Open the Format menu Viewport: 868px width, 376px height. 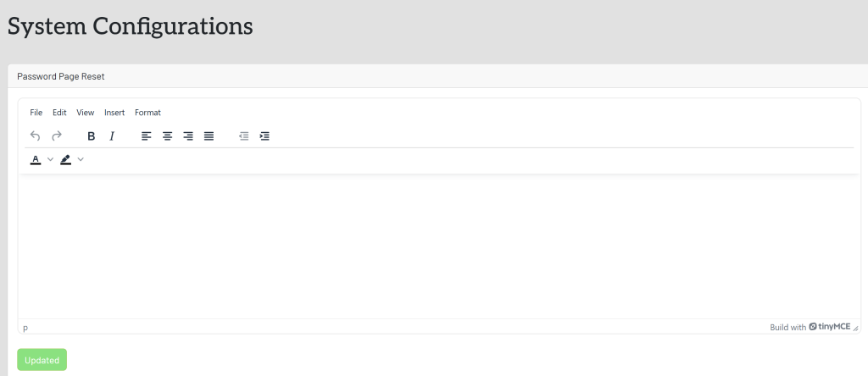(147, 113)
